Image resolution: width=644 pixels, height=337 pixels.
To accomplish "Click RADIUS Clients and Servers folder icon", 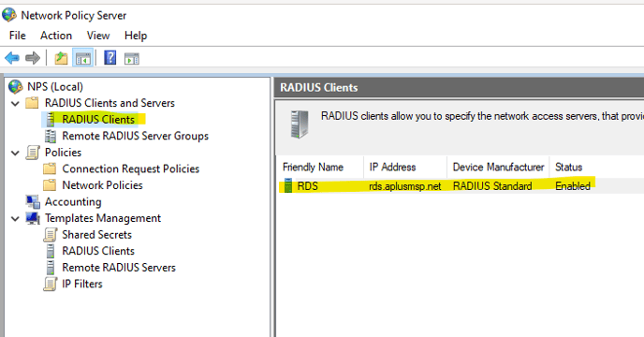I will tap(32, 103).
